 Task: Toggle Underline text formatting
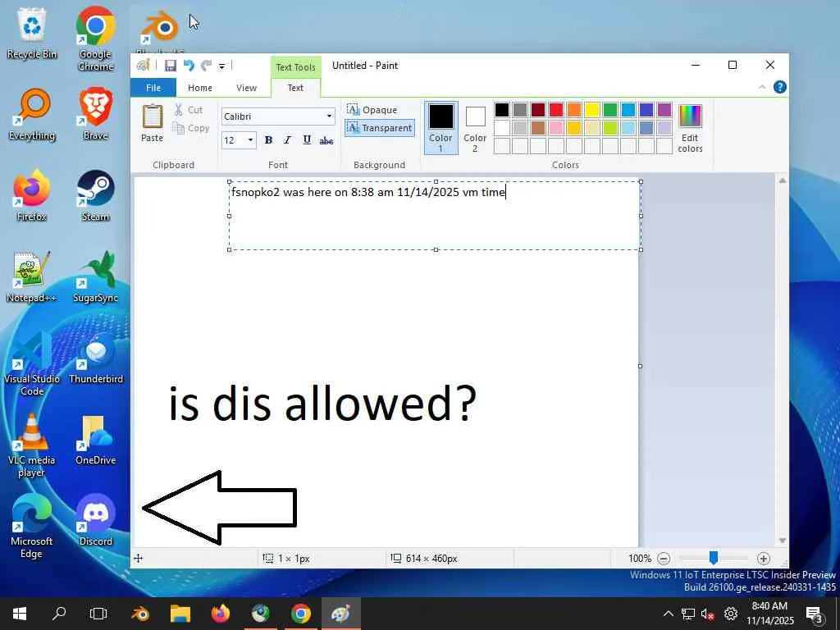(307, 140)
